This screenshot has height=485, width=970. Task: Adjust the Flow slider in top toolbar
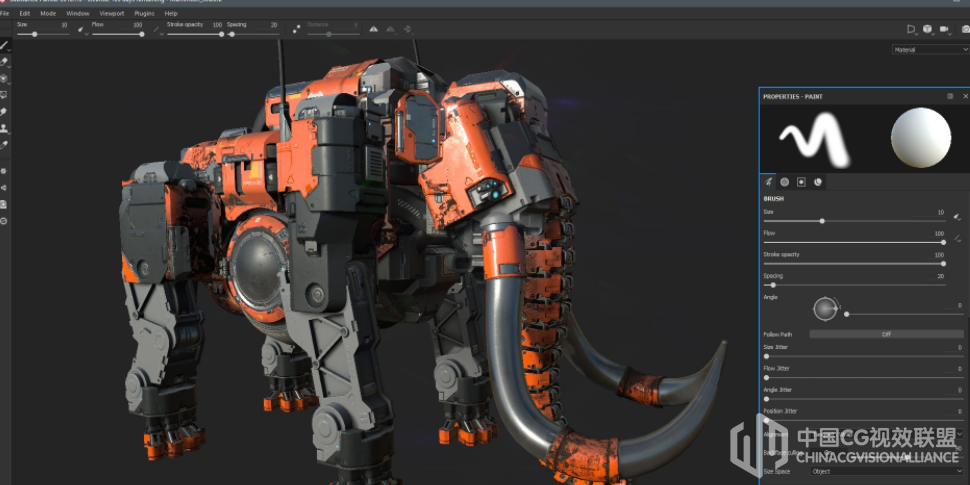(118, 34)
